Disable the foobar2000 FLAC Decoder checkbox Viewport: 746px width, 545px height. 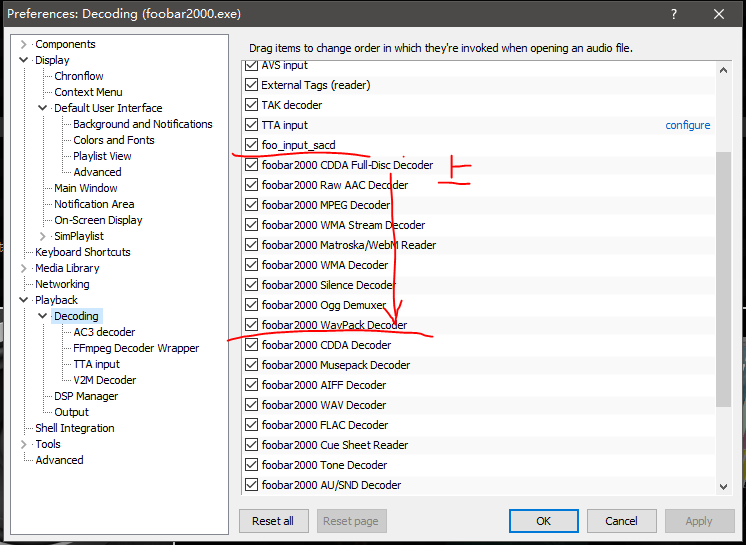pyautogui.click(x=252, y=425)
